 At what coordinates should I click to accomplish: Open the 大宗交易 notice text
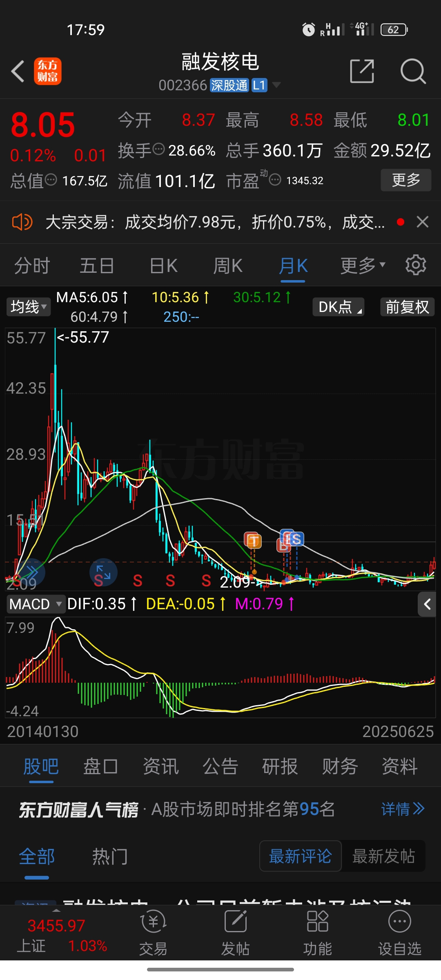pos(215,222)
